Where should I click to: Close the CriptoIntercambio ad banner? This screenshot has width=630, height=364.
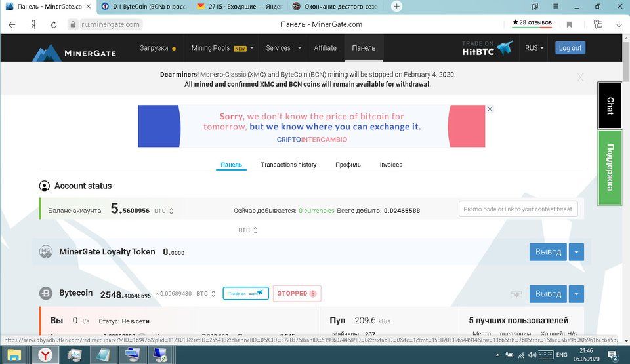coord(490,109)
